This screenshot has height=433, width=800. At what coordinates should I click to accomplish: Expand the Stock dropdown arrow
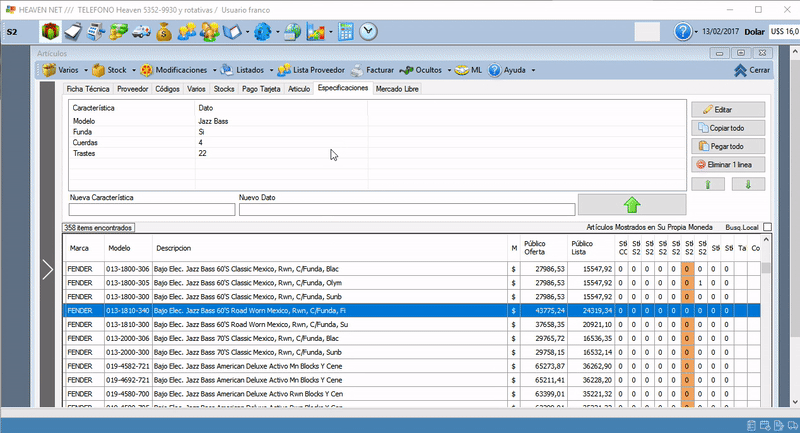coord(134,70)
